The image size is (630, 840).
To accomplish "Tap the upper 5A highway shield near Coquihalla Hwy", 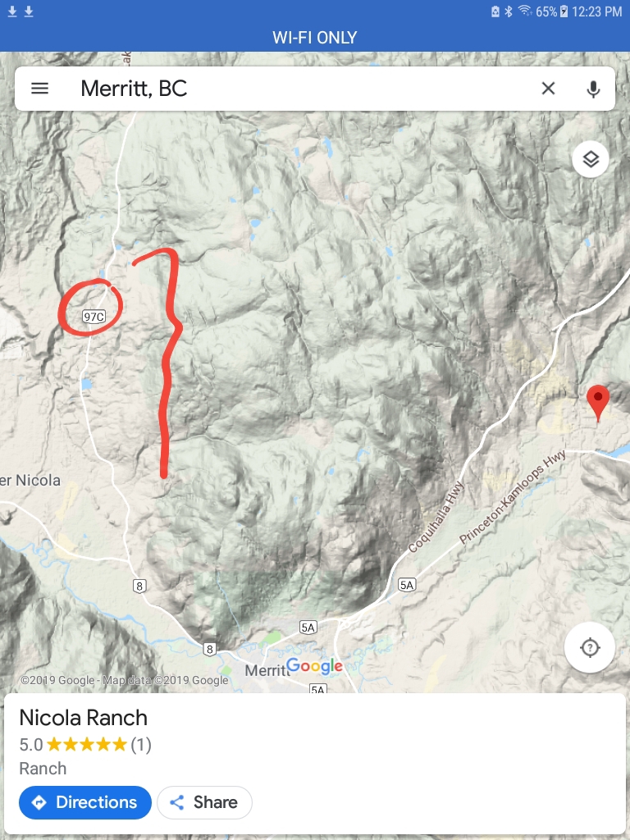I will pyautogui.click(x=407, y=585).
